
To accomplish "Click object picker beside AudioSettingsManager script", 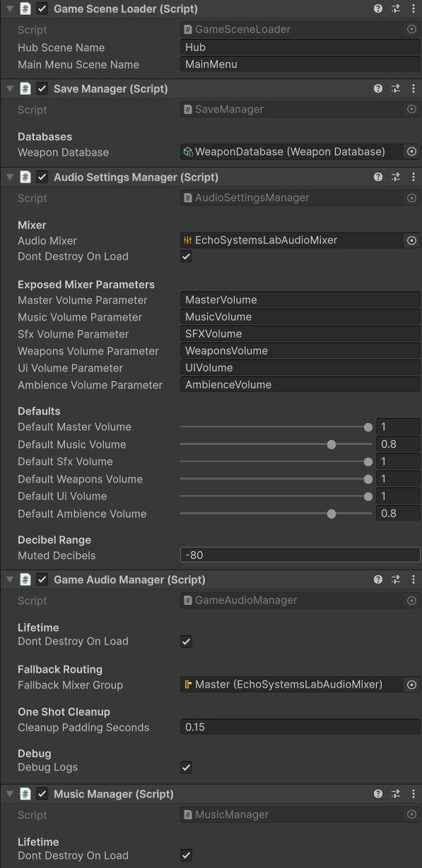I will 411,197.
